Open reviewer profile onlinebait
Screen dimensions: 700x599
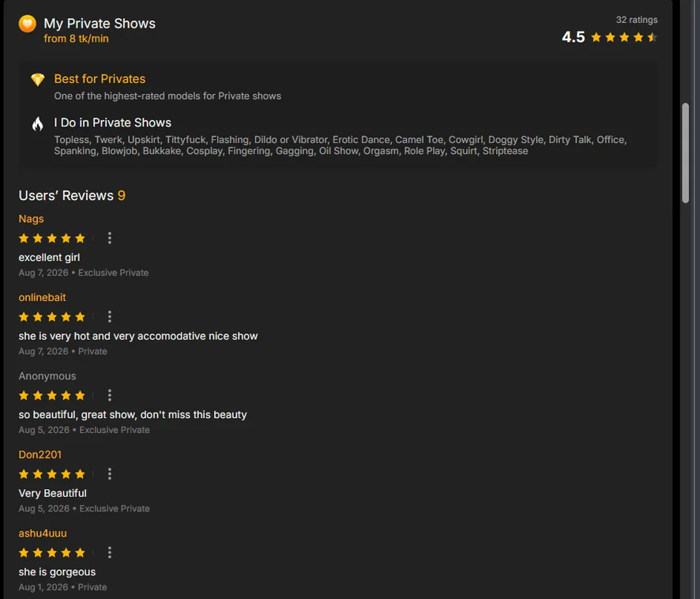(x=42, y=297)
